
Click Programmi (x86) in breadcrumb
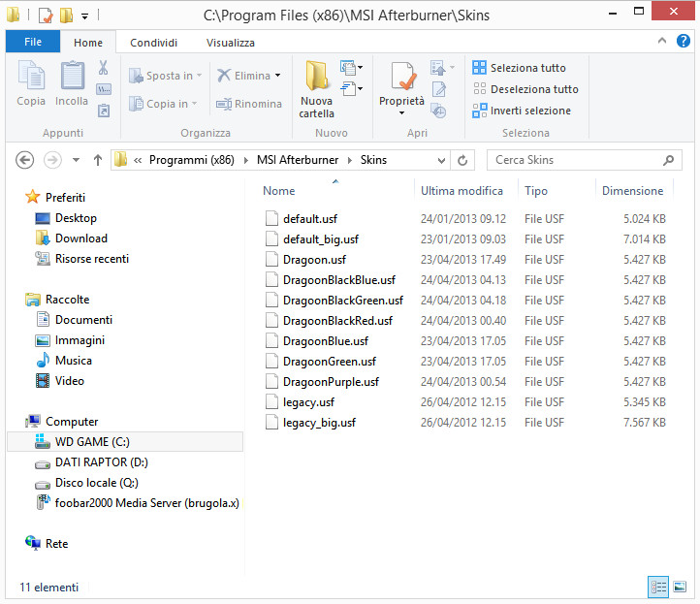192,160
